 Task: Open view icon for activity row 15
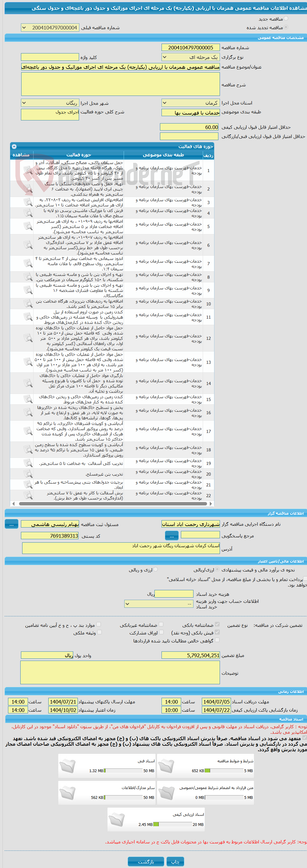(28, 399)
